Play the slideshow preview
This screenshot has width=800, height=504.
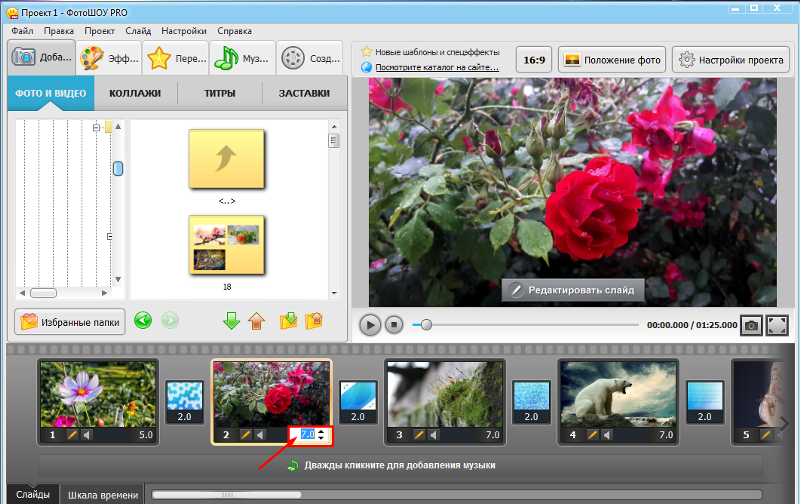(370, 325)
